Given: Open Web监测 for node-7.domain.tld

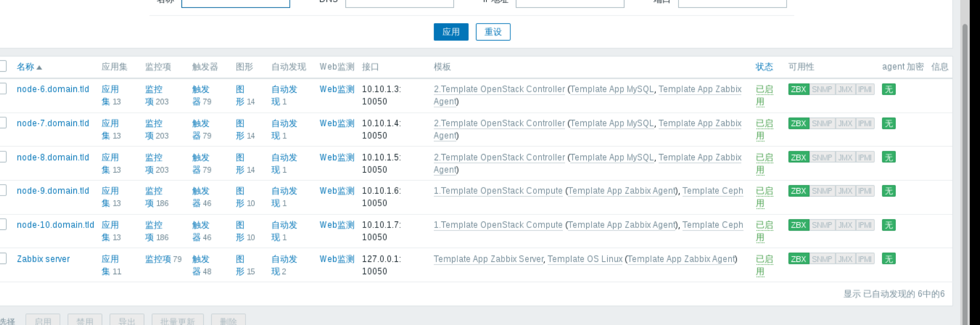Looking at the screenshot, I should point(337,123).
